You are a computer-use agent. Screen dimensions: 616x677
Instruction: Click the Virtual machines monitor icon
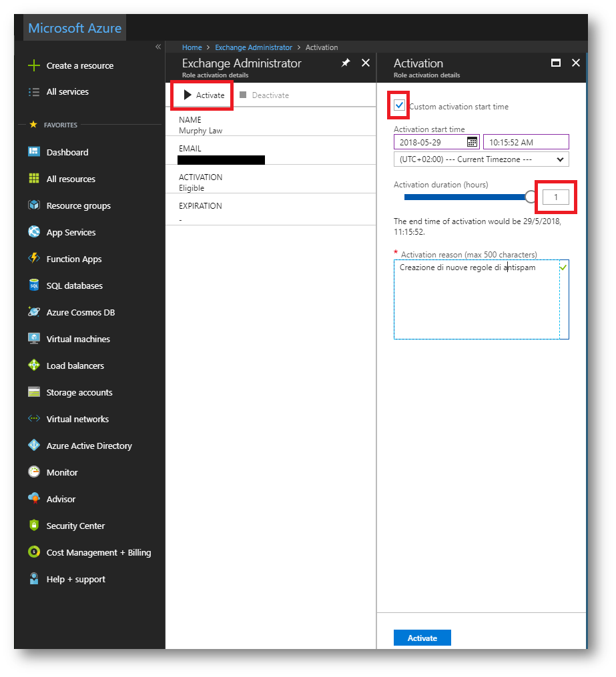point(34,339)
